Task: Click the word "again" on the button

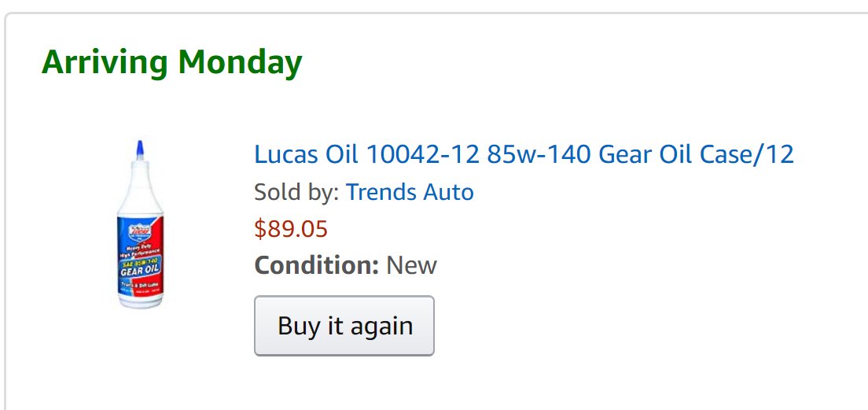Action: pyautogui.click(x=383, y=327)
